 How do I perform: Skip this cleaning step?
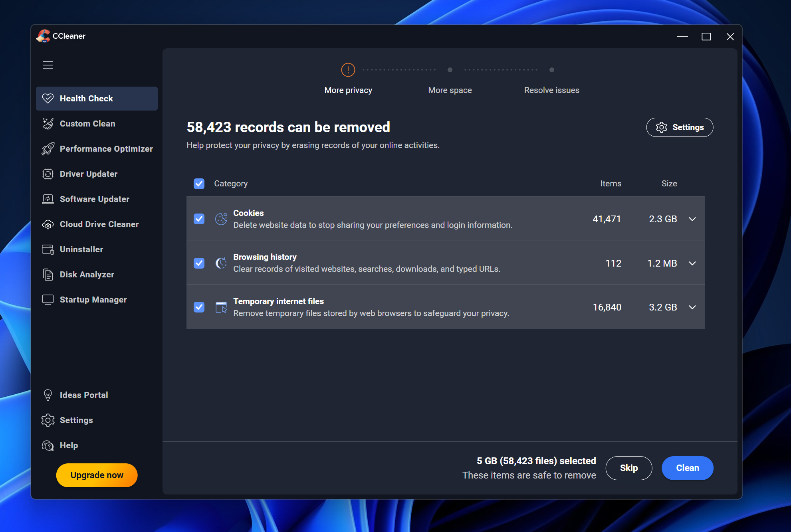[628, 468]
